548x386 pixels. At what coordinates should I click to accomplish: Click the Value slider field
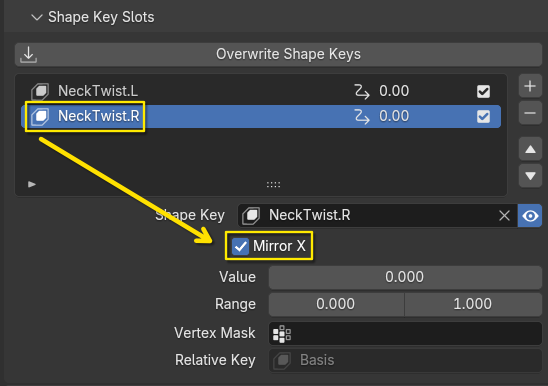click(x=405, y=277)
